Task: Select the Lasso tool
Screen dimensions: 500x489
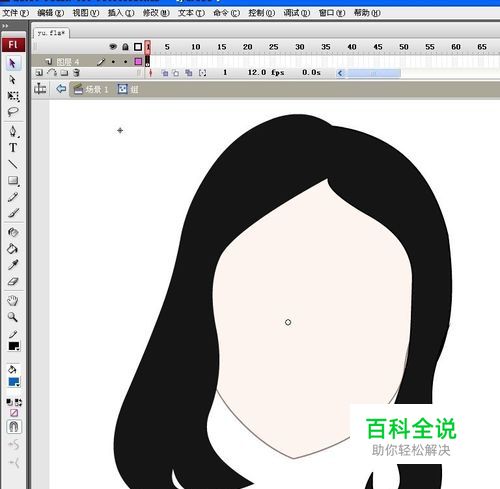Action: click(13, 112)
